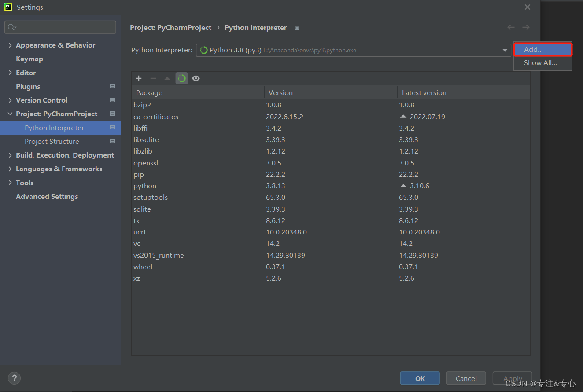Collapse Project: PyCharmProject section
This screenshot has width=583, height=392.
(x=10, y=114)
